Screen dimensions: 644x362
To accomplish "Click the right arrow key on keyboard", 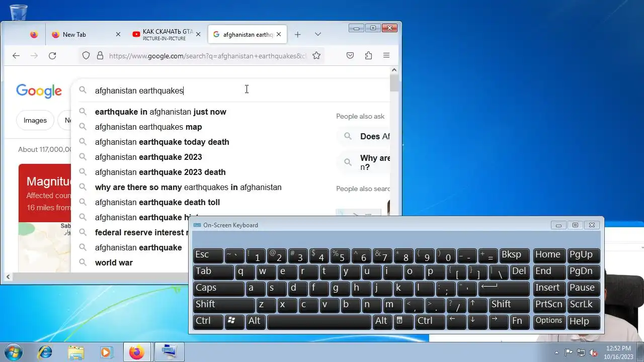I will click(x=498, y=321).
